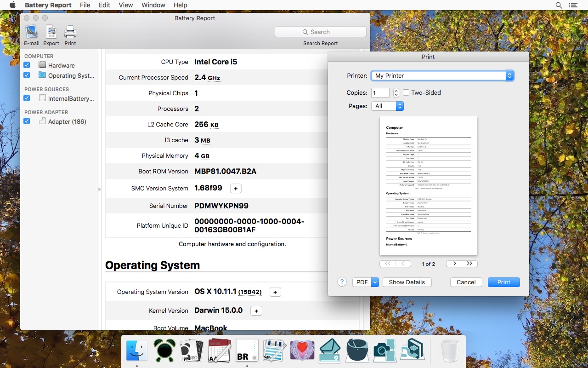Go to next preview page
Image resolution: width=588 pixels, height=368 pixels.
pos(454,264)
